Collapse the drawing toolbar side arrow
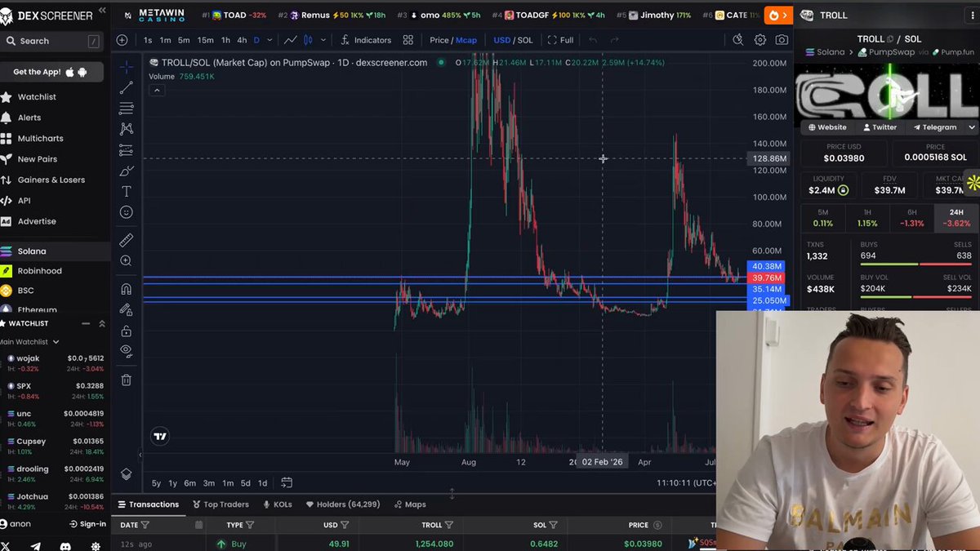This screenshot has height=551, width=980. pyautogui.click(x=140, y=455)
